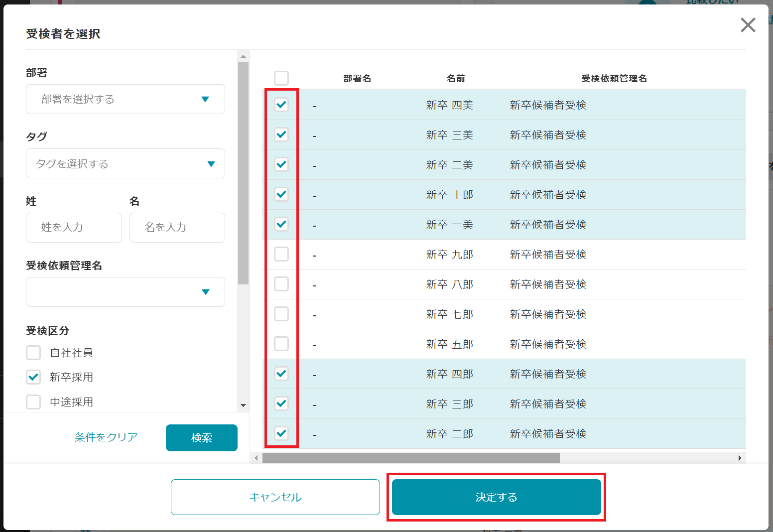Click the right arrow of horizontal scrollbar

740,458
